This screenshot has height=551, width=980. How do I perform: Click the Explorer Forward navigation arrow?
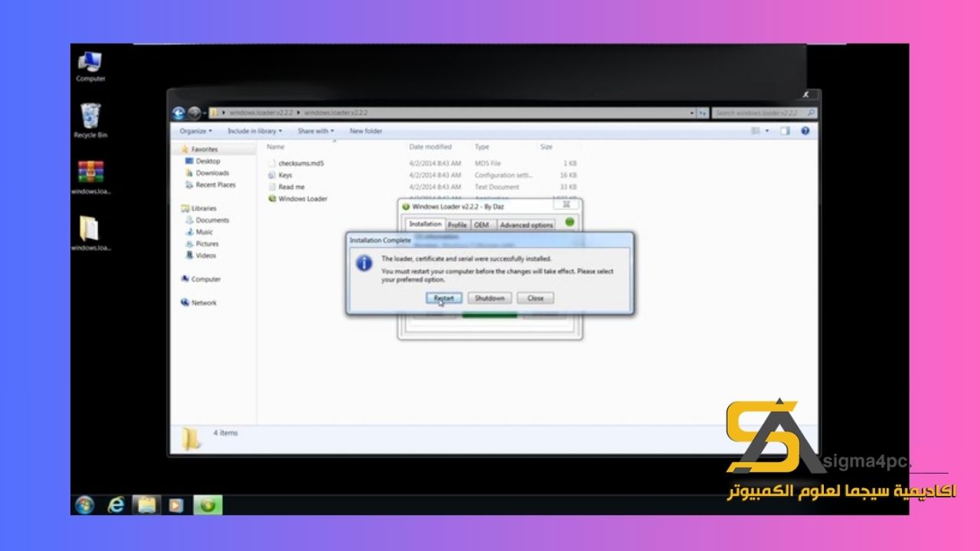point(194,113)
